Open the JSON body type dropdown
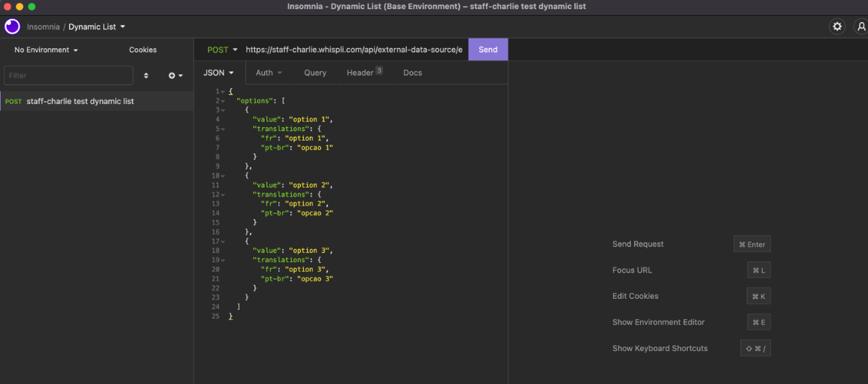868x384 pixels. tap(219, 72)
